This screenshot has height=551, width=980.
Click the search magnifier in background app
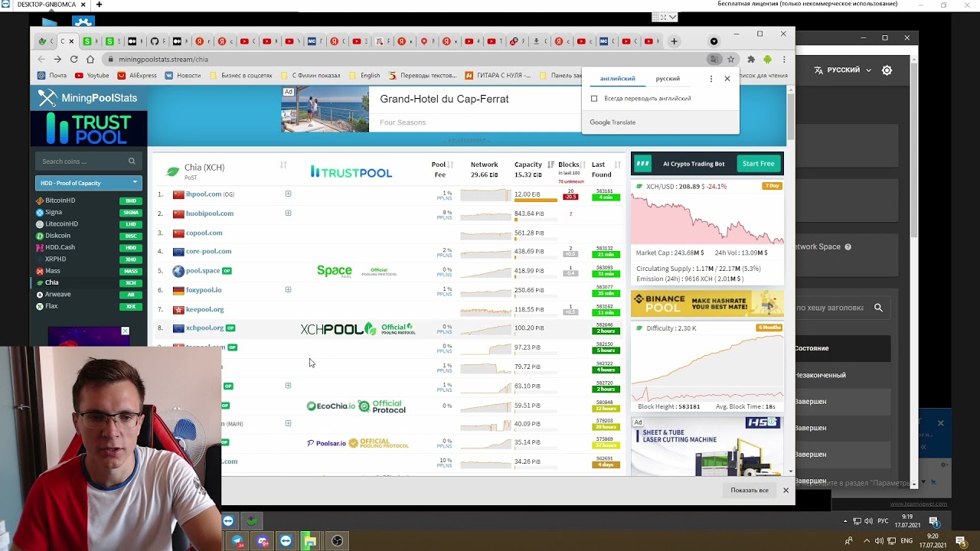coord(878,308)
